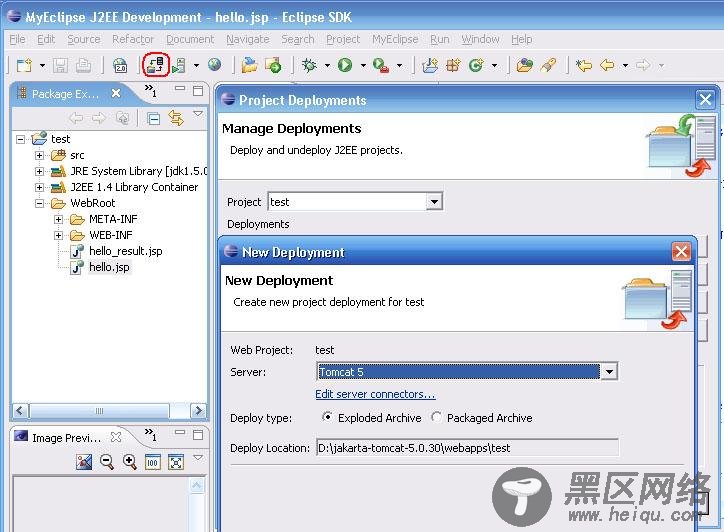Open Run button dropdown arrow
Screen dimensions: 724x532
[x=363, y=66]
